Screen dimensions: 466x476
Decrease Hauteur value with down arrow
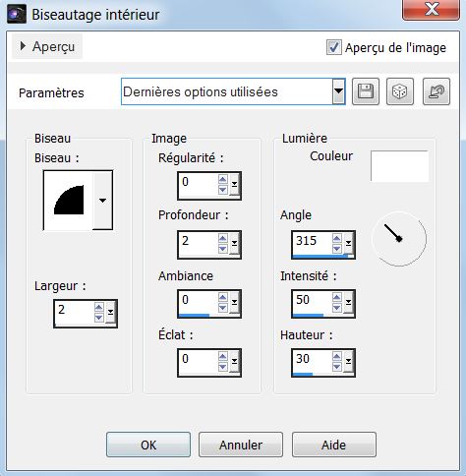(336, 367)
